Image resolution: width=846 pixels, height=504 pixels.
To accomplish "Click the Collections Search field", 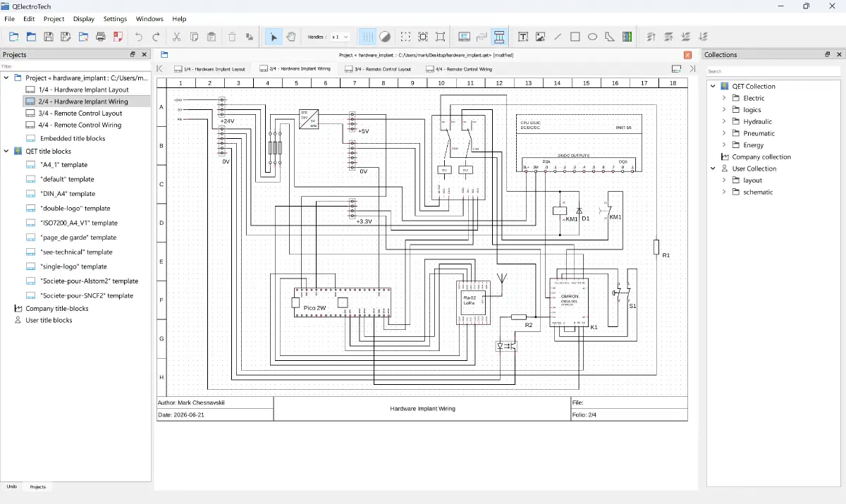I will pos(773,71).
